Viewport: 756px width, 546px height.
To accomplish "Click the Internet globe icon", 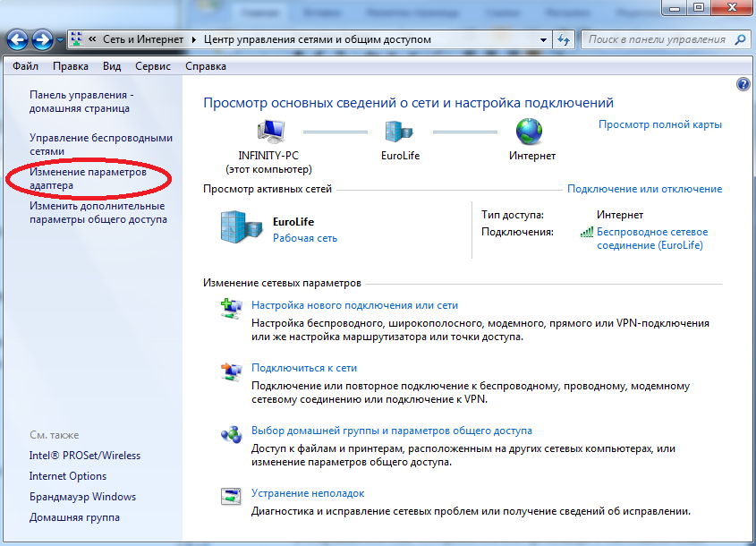I will [529, 132].
